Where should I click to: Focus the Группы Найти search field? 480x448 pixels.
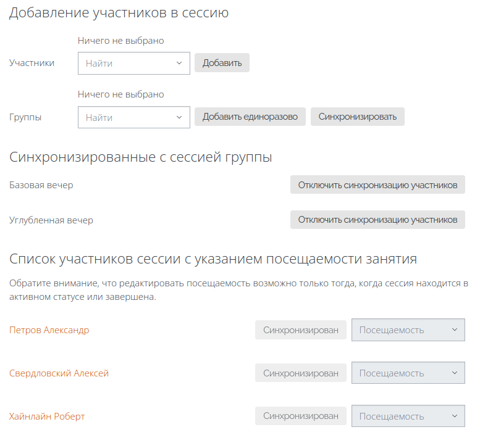[x=134, y=117]
